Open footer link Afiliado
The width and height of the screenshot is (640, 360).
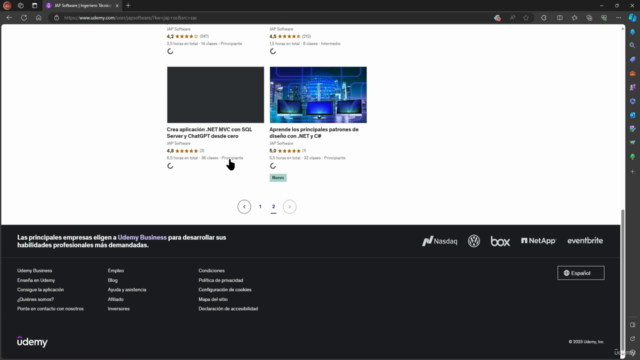(116, 299)
